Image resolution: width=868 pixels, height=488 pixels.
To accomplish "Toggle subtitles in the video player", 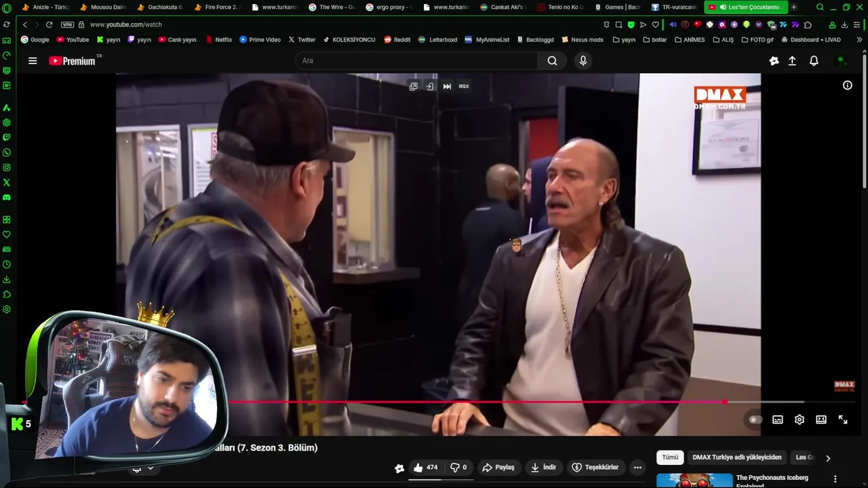I will click(778, 420).
